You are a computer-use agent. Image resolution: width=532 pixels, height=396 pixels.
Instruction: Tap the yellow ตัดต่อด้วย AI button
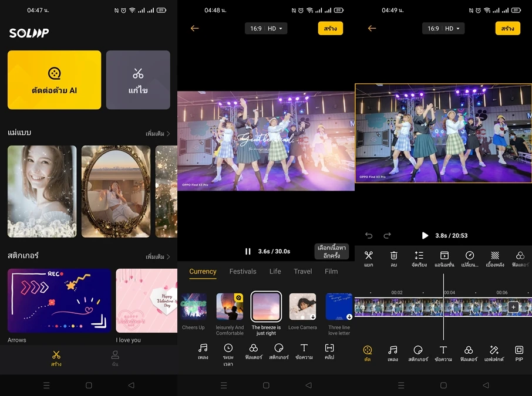point(54,80)
